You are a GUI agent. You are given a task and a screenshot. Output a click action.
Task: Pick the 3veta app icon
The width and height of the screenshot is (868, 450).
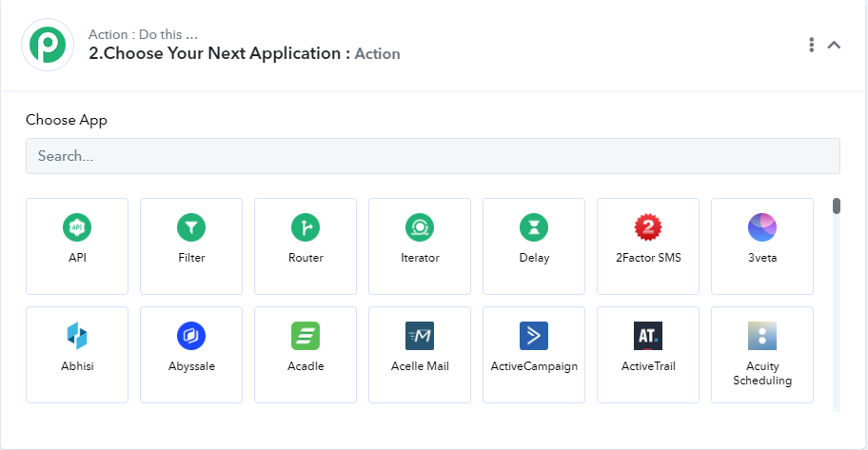(x=762, y=227)
